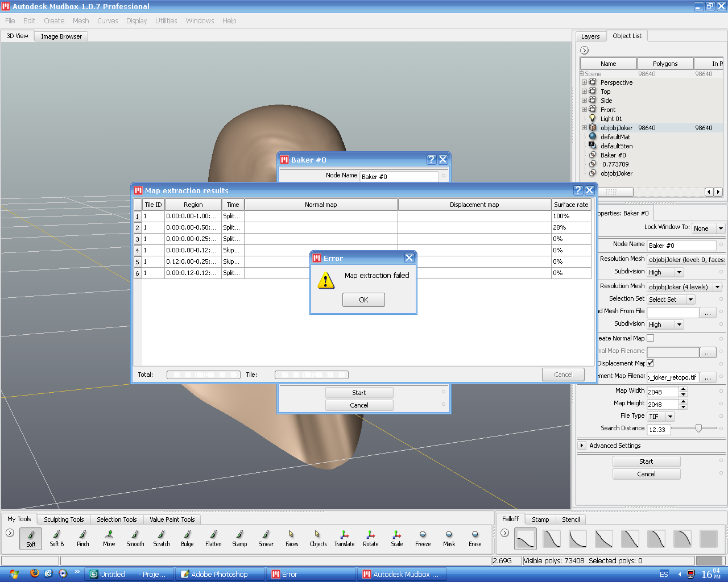This screenshot has width=728, height=582.
Task: Browse for displacement map filename
Action: tap(708, 377)
